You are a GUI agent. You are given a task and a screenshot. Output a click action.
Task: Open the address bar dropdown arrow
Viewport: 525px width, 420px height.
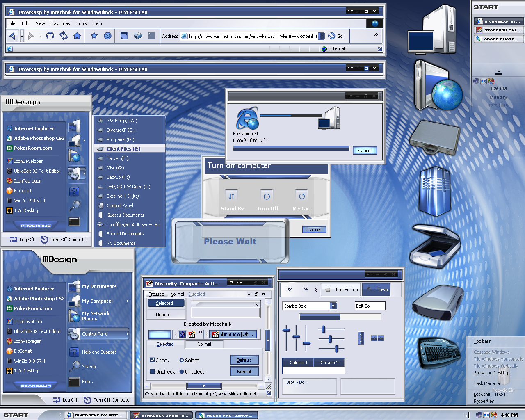(322, 36)
